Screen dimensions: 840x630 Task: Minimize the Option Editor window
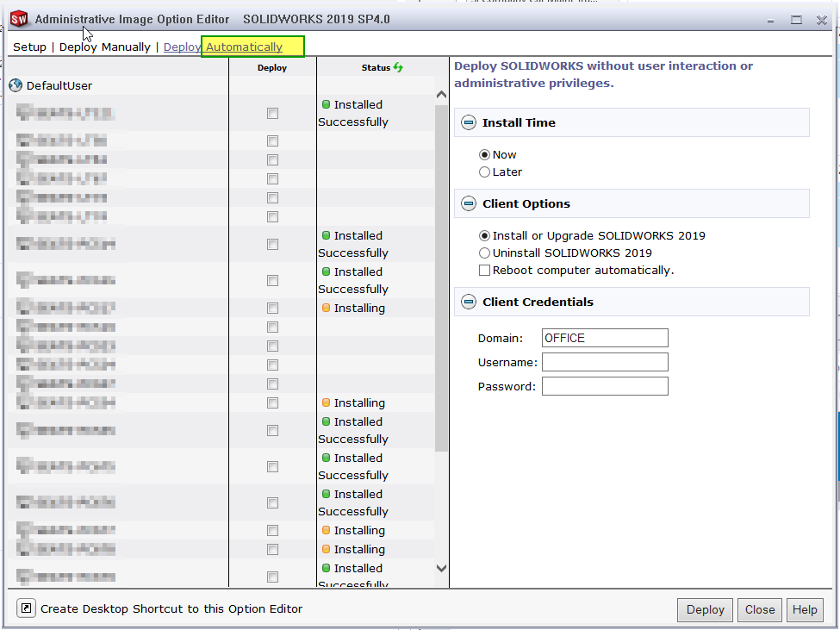(x=770, y=21)
